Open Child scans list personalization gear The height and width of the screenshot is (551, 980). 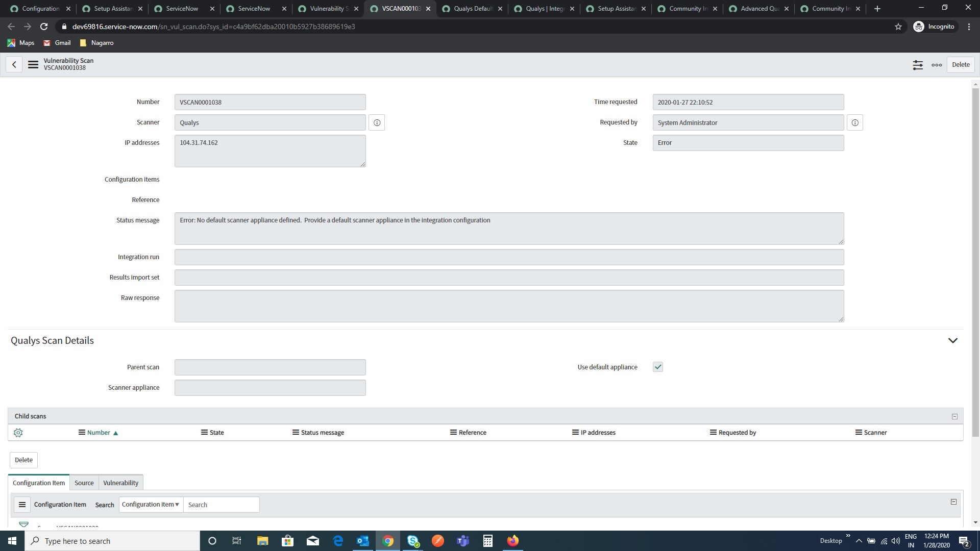point(18,433)
